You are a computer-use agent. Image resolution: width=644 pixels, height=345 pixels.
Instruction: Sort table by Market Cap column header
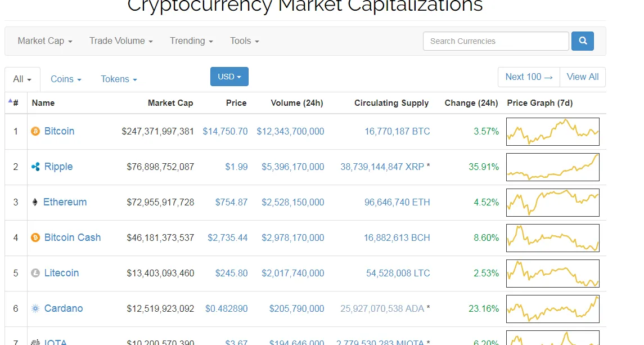point(170,103)
